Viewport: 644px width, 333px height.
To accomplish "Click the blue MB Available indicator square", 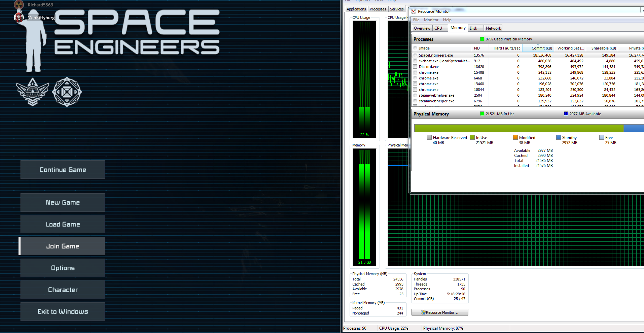I will [x=566, y=114].
